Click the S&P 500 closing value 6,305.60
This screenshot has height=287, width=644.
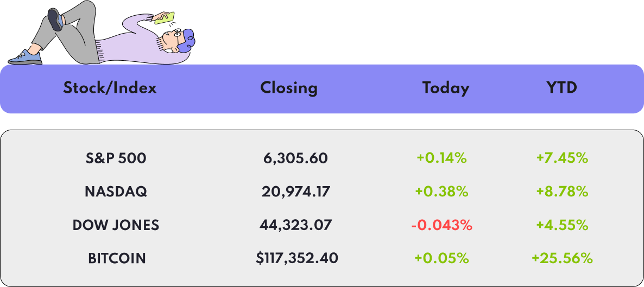point(296,158)
